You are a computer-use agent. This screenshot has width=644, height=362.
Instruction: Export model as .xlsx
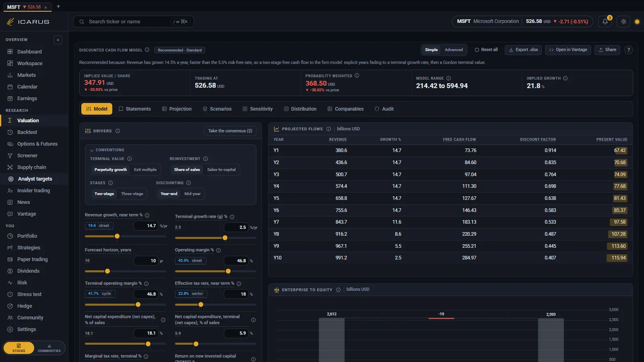pyautogui.click(x=523, y=50)
